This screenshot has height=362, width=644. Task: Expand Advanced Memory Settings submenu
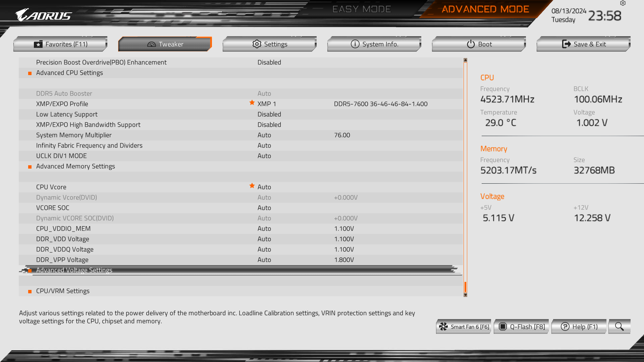tap(240, 166)
